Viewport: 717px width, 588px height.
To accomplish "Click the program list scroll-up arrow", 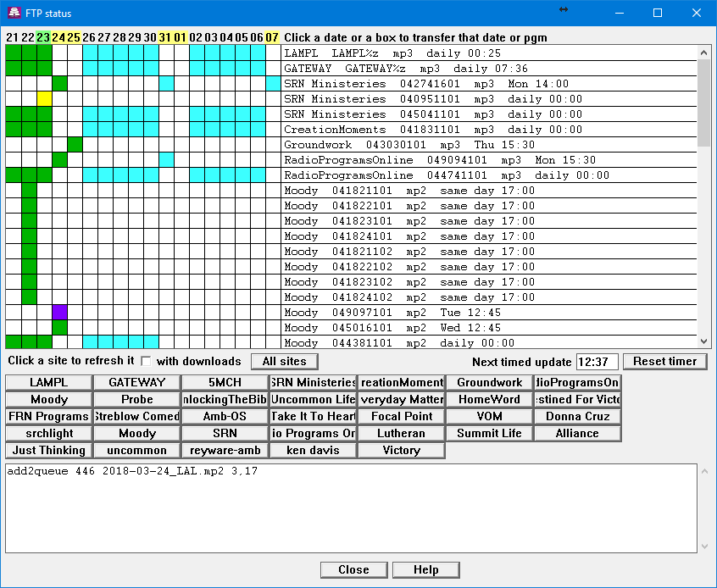I will [703, 53].
